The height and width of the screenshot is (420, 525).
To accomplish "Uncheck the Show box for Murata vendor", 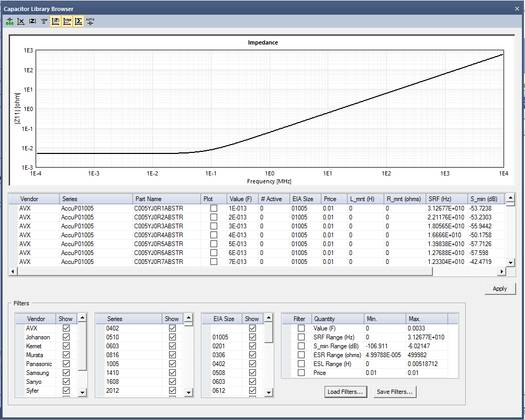I will [x=66, y=355].
